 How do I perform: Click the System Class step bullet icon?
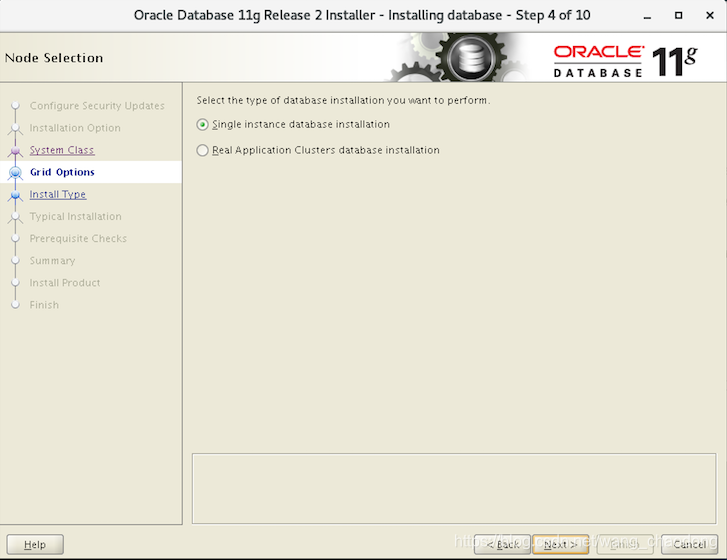click(15, 151)
